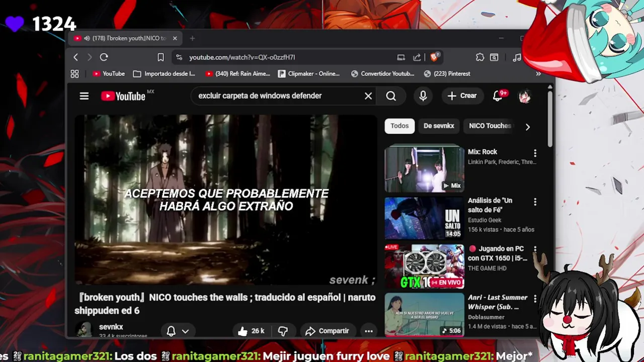Open the Ref: Rain Aime bookmark
Screen dimensions: 644x362
point(237,74)
